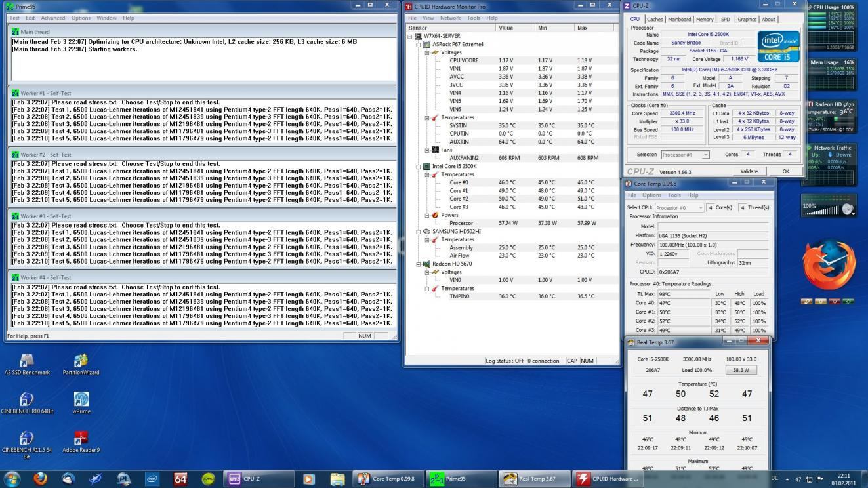
Task: Open the Prime95 Options menu
Action: pyautogui.click(x=81, y=18)
